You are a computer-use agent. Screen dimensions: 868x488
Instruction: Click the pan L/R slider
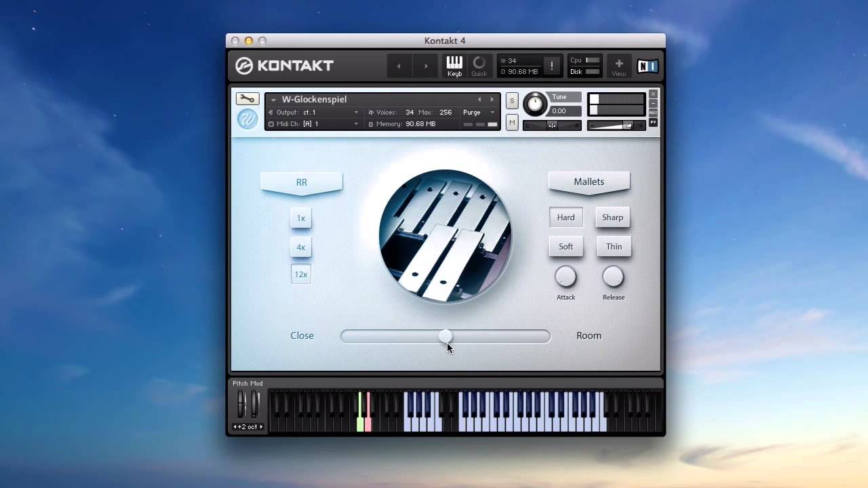point(552,125)
